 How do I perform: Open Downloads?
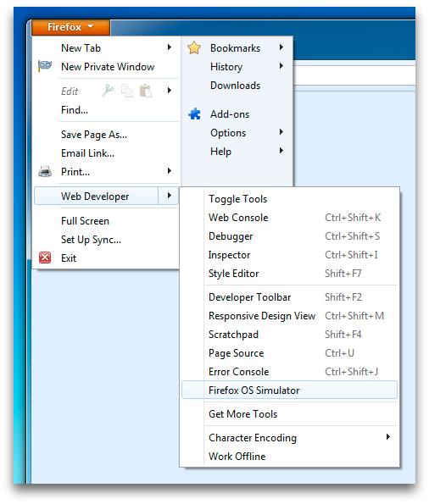[237, 86]
